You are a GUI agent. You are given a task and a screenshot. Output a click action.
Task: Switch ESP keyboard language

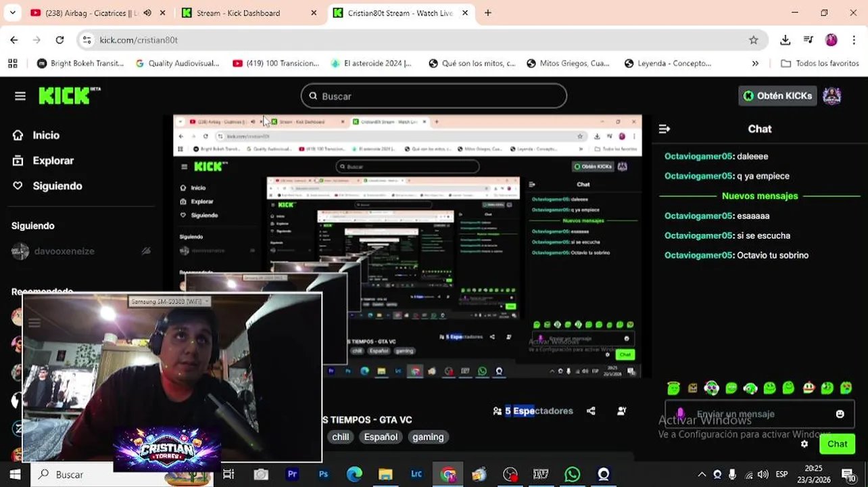point(781,474)
